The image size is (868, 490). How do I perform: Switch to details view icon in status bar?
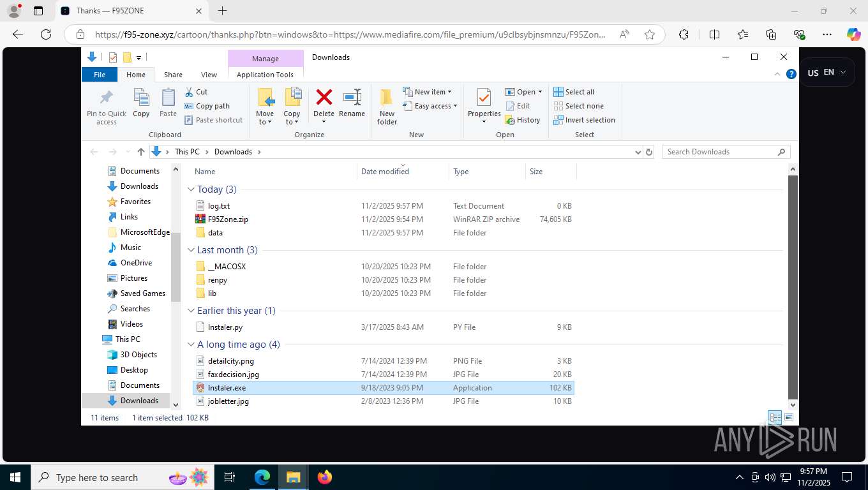coord(775,418)
